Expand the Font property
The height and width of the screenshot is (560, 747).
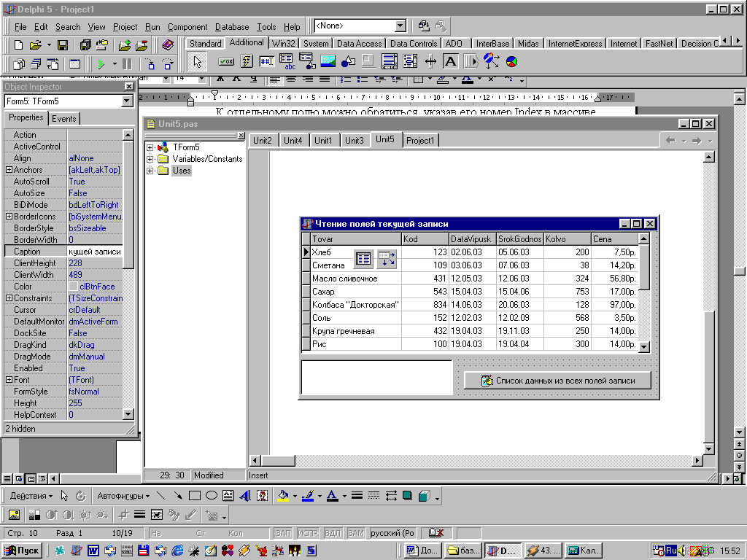coord(9,379)
